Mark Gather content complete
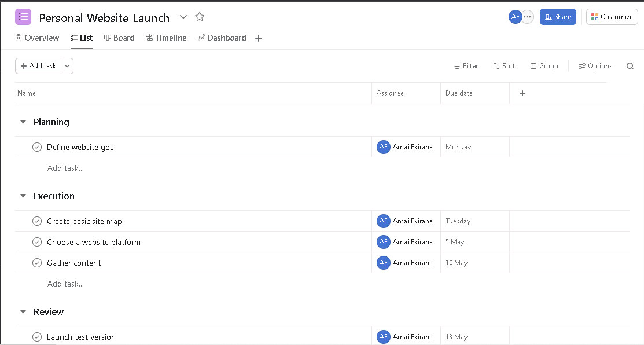The image size is (644, 345). 37,263
